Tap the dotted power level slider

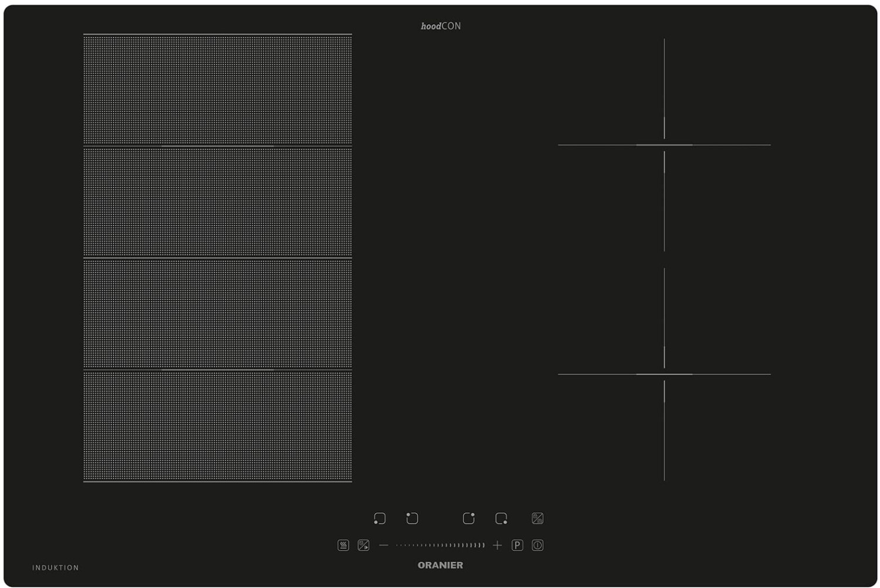440,545
